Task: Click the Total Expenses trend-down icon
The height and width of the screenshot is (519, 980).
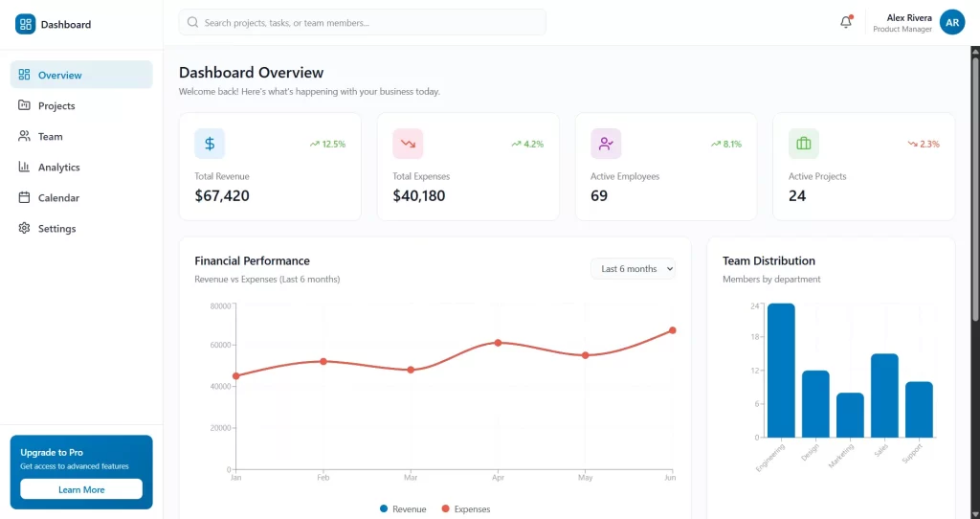Action: click(408, 144)
